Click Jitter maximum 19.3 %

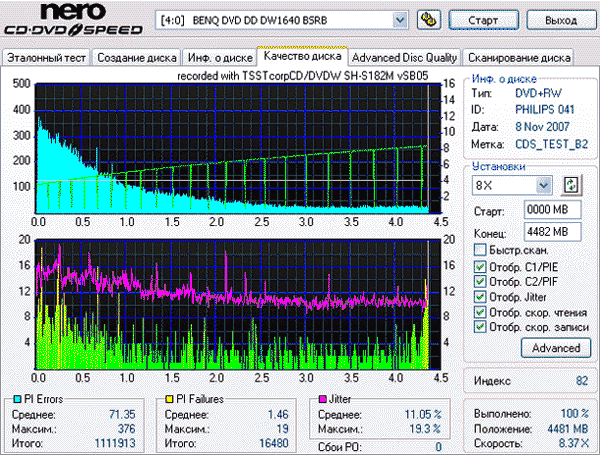(x=425, y=429)
